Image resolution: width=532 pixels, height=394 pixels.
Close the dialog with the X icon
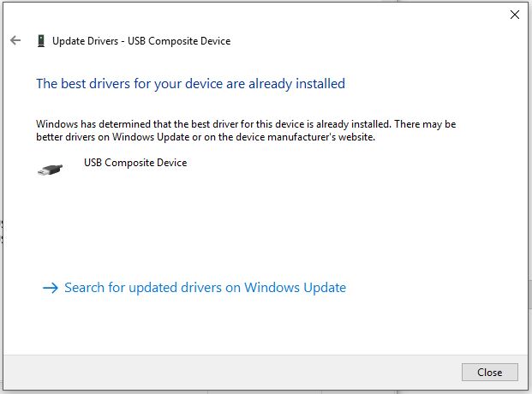click(514, 15)
